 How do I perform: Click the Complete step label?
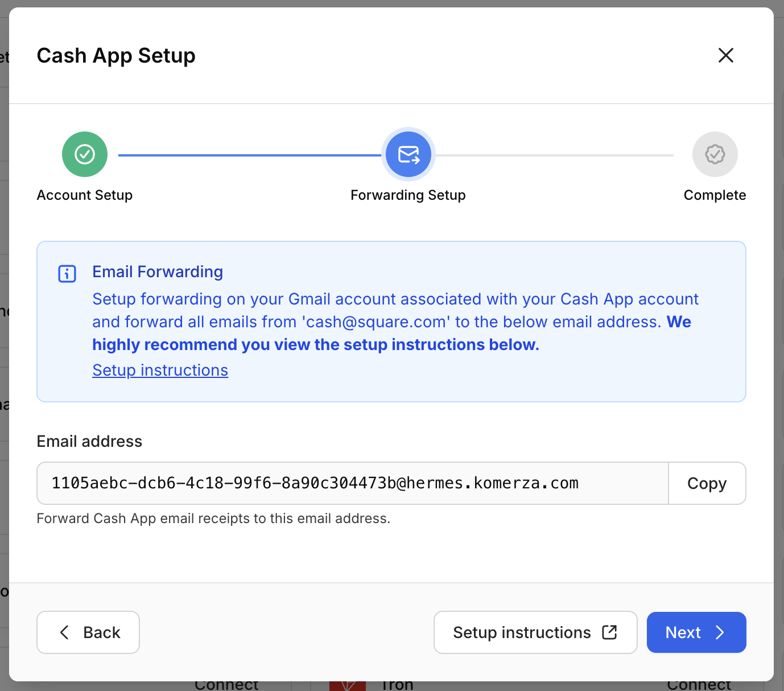[715, 195]
